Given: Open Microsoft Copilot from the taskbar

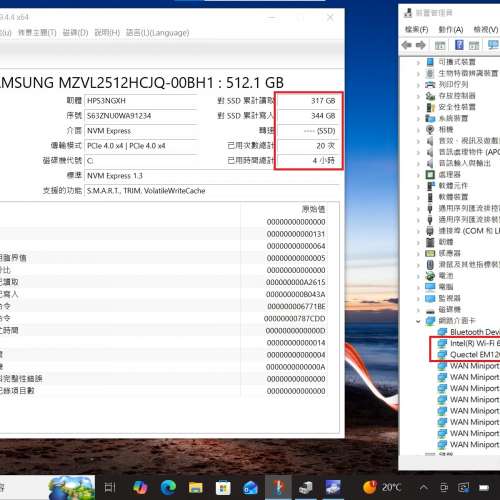Looking at the screenshot, I should (141, 488).
